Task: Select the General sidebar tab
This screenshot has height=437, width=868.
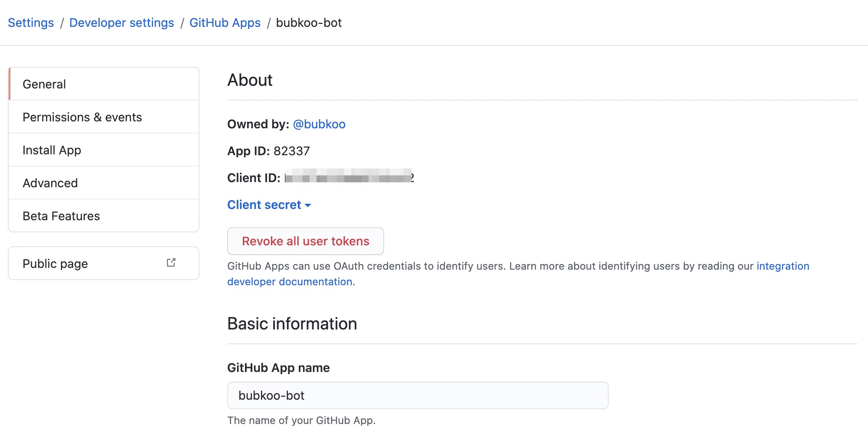Action: pos(104,84)
